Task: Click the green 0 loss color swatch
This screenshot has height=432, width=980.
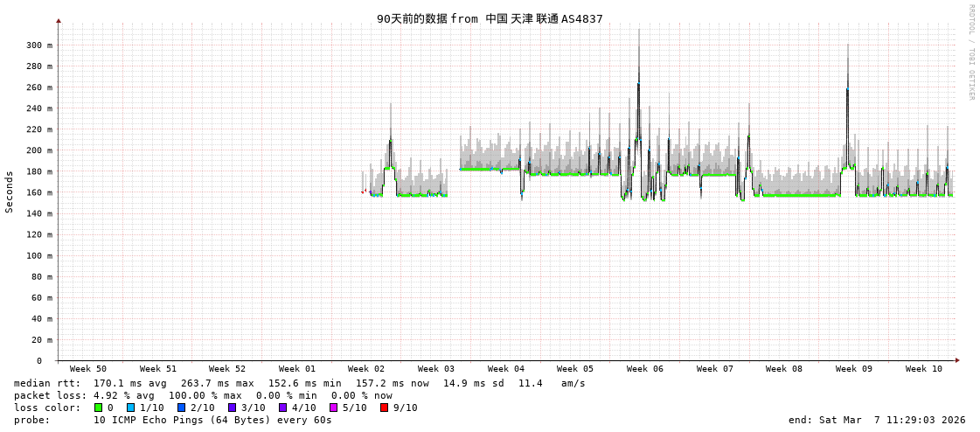Action: coord(99,408)
